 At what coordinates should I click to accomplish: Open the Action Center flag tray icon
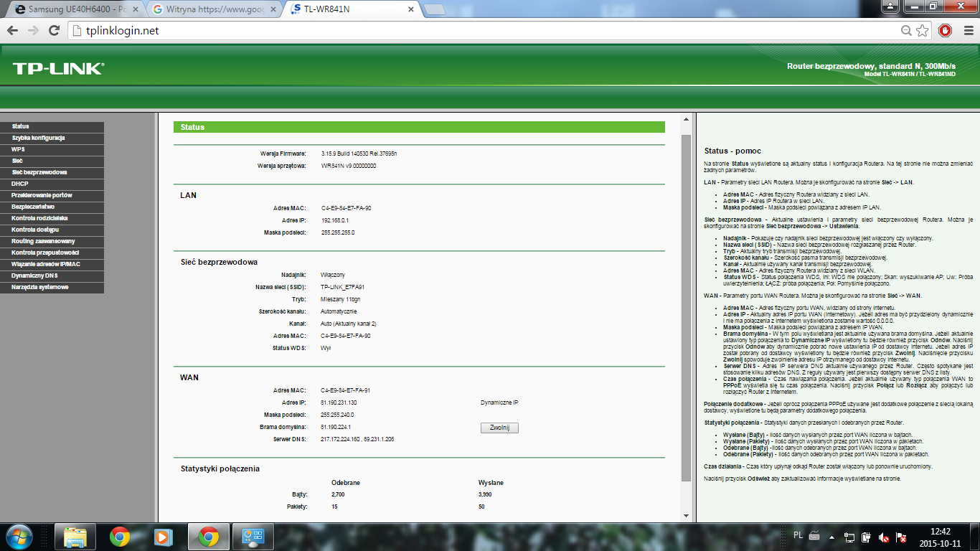coord(902,537)
